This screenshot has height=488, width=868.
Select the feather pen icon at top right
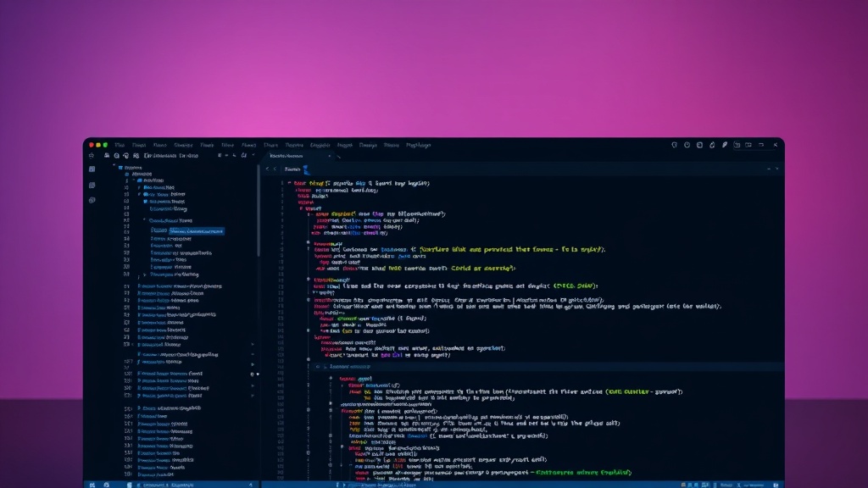click(724, 145)
